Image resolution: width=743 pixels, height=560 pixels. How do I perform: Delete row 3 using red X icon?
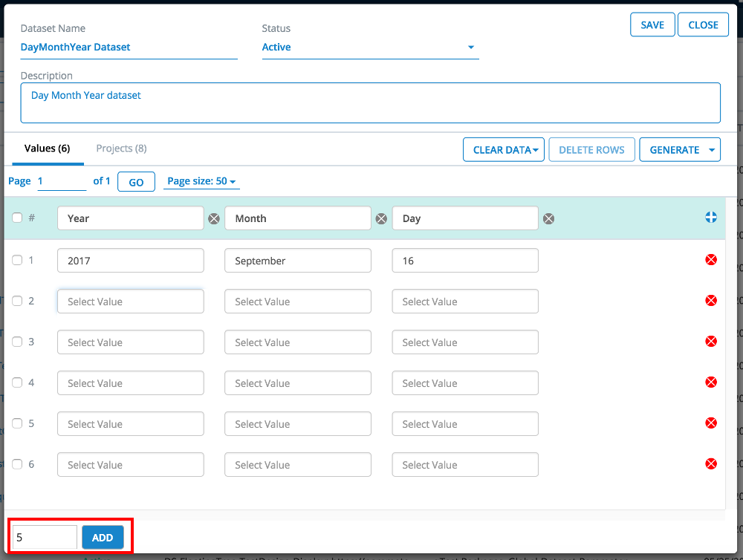(x=711, y=342)
